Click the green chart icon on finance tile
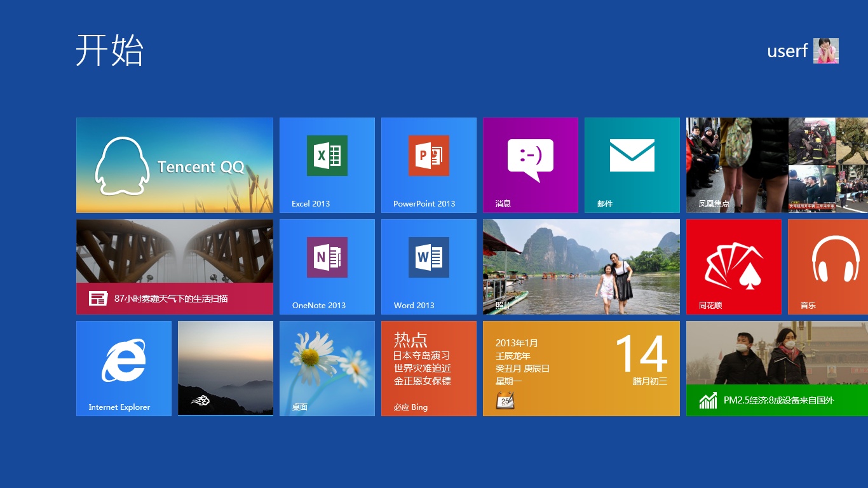 pyautogui.click(x=708, y=400)
